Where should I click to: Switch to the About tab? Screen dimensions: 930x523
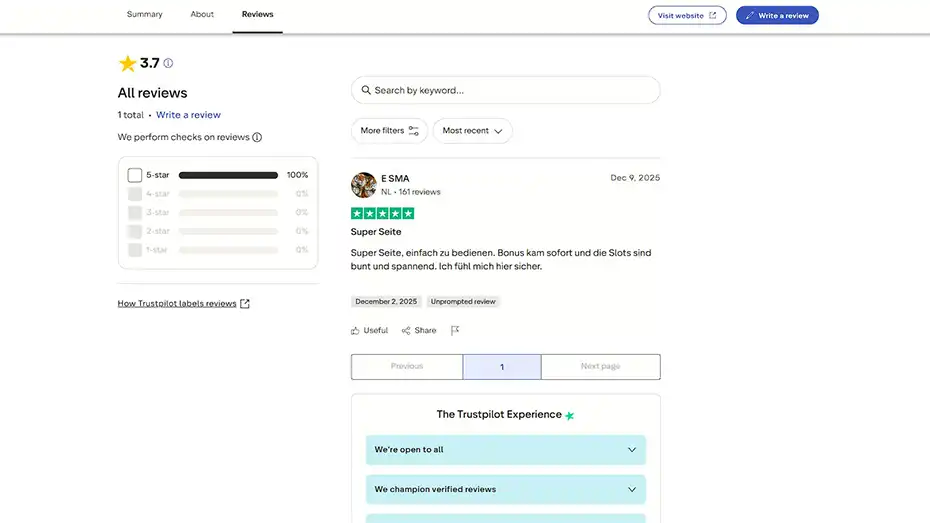tap(202, 14)
